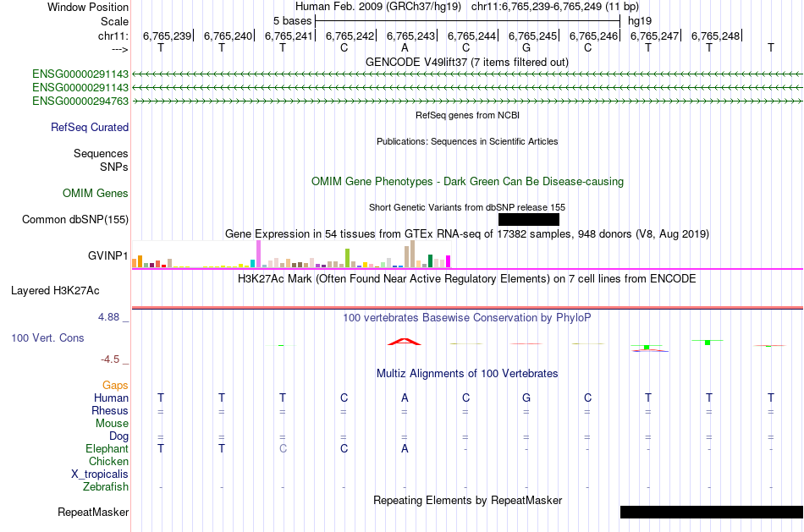Click the position label 6,765,243
Screen dimensions: 804x532
[x=410, y=36]
